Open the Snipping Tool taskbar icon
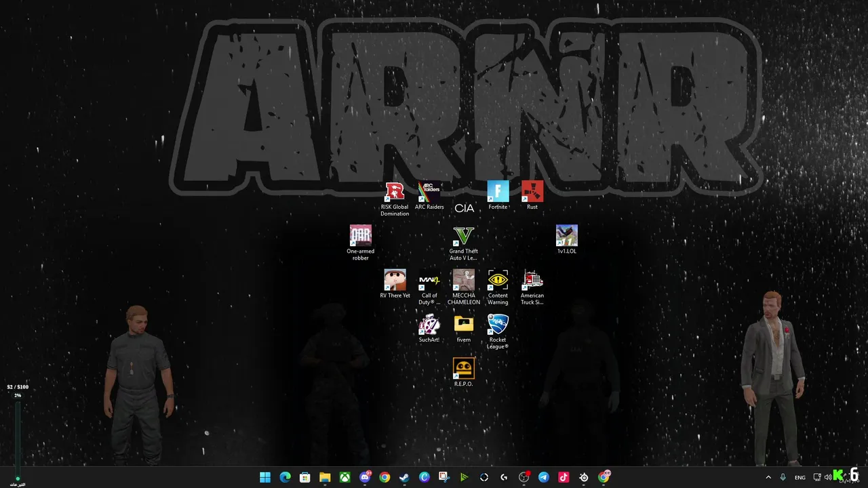 pos(444,477)
